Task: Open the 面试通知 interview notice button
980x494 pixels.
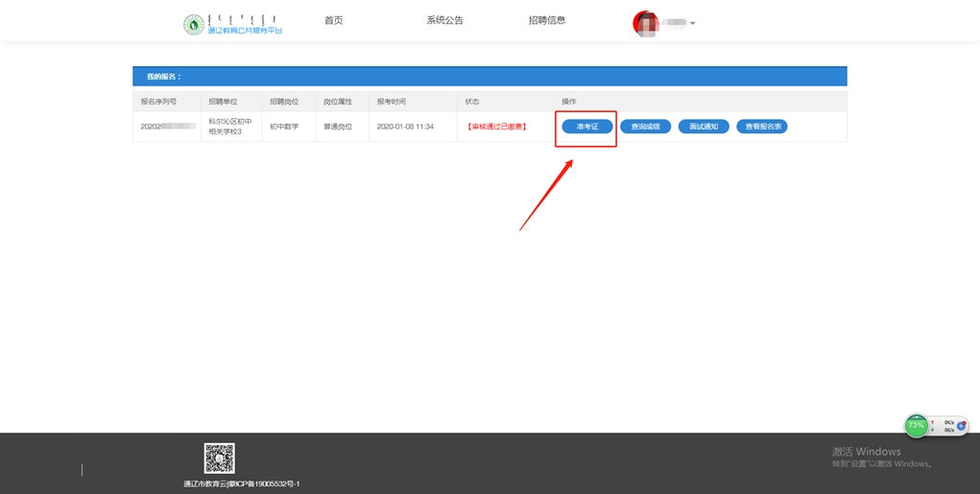Action: pos(704,127)
